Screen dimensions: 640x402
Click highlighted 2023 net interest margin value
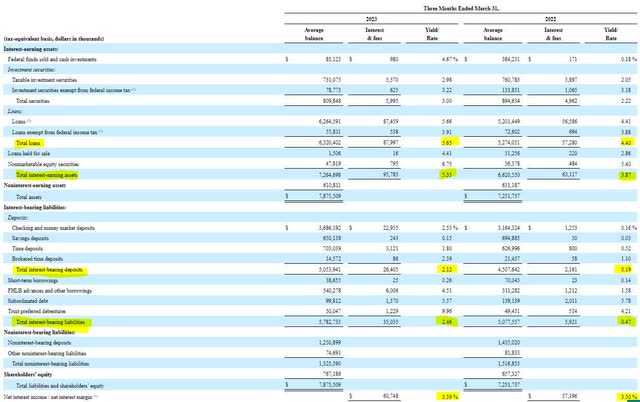click(x=450, y=396)
